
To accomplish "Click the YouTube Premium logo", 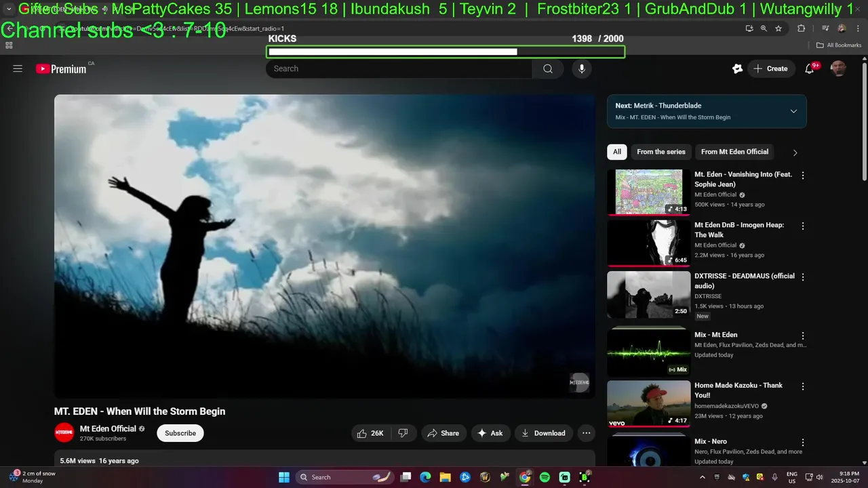I will tap(61, 68).
